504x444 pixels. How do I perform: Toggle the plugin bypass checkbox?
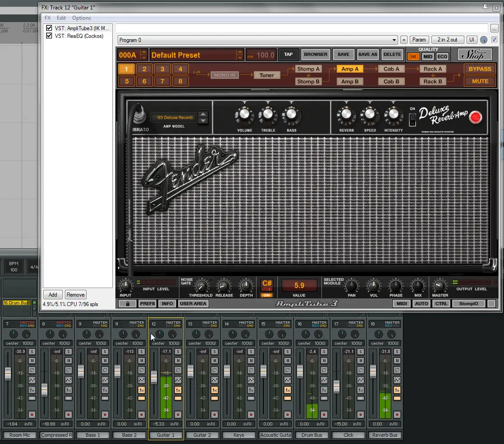[495, 40]
